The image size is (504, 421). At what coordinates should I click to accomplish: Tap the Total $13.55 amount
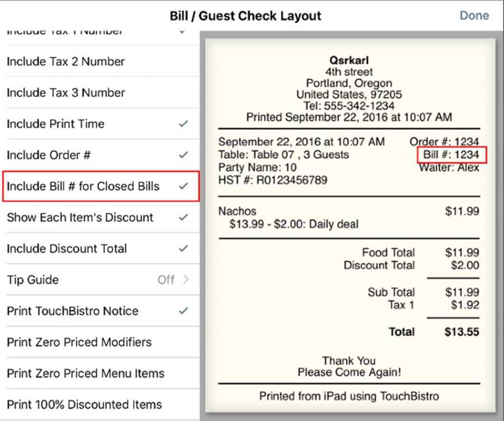pyautogui.click(x=461, y=332)
